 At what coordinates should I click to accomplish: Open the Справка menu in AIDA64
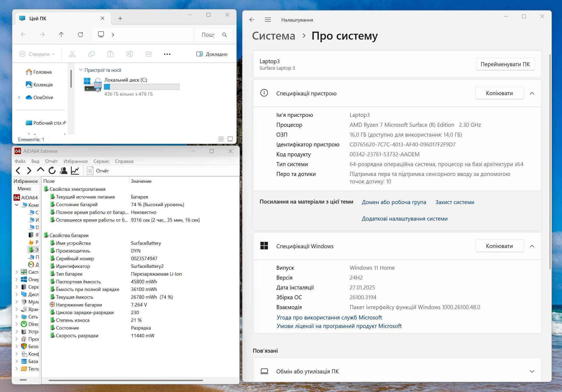click(x=124, y=161)
